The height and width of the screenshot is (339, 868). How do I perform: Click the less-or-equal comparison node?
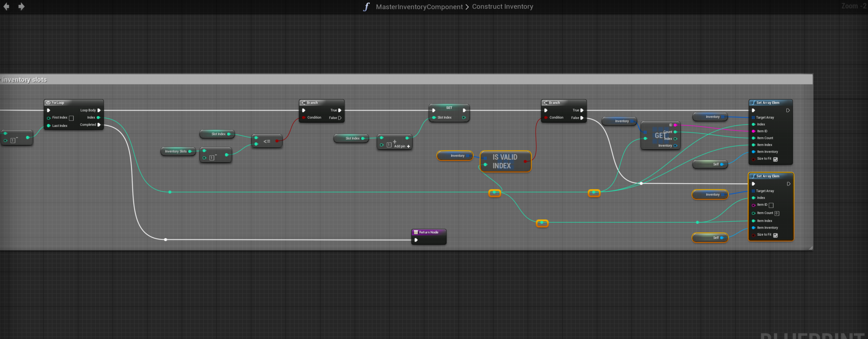[266, 141]
